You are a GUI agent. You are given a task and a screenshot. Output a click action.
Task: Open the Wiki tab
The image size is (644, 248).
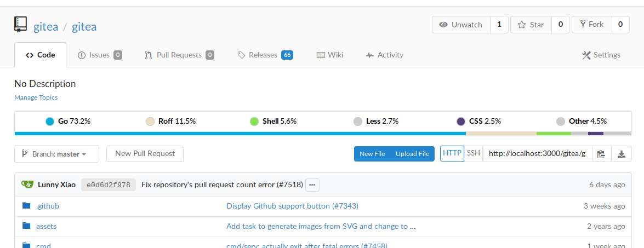tap(330, 55)
